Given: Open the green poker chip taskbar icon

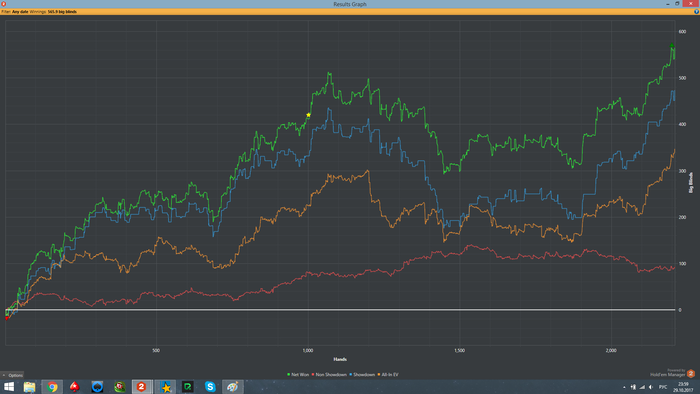Looking at the screenshot, I should [x=119, y=386].
